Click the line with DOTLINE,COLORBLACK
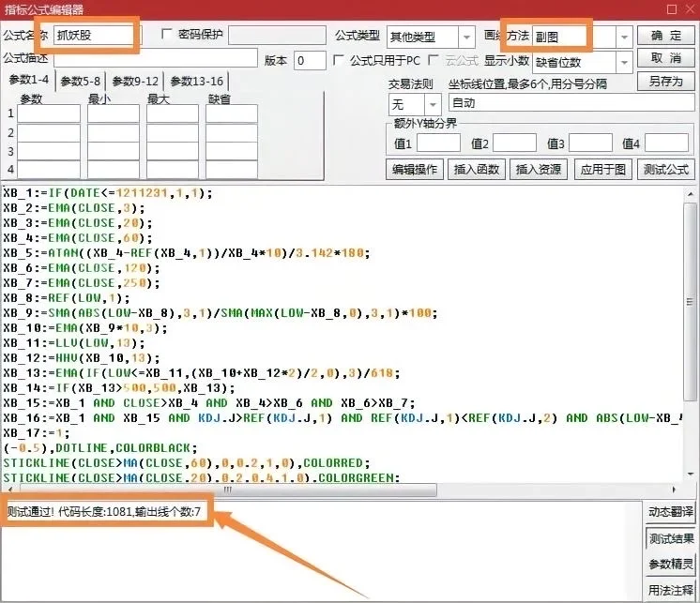This screenshot has width=700, height=603. 100,447
